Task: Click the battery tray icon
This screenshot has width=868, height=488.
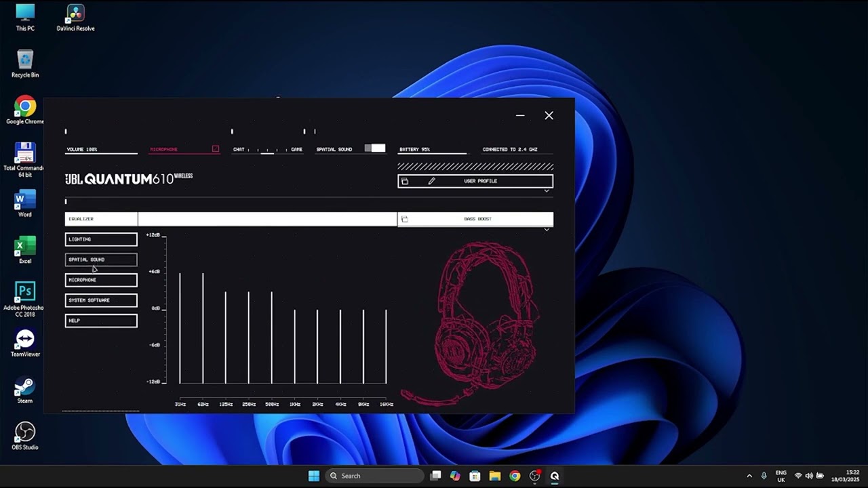Action: pyautogui.click(x=820, y=476)
